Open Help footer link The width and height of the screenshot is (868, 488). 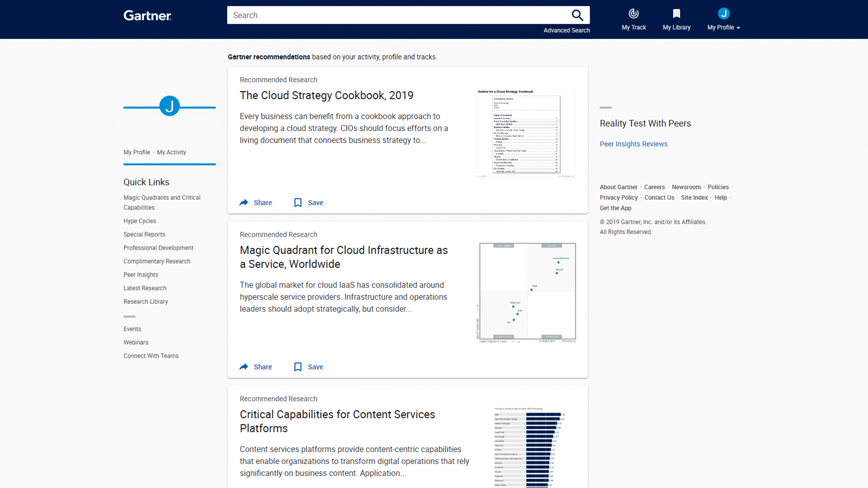(x=721, y=197)
